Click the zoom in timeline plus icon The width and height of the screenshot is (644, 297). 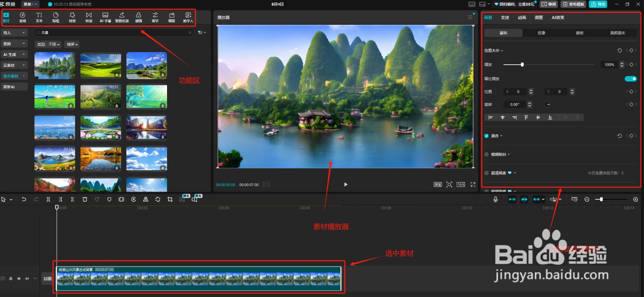click(x=636, y=199)
